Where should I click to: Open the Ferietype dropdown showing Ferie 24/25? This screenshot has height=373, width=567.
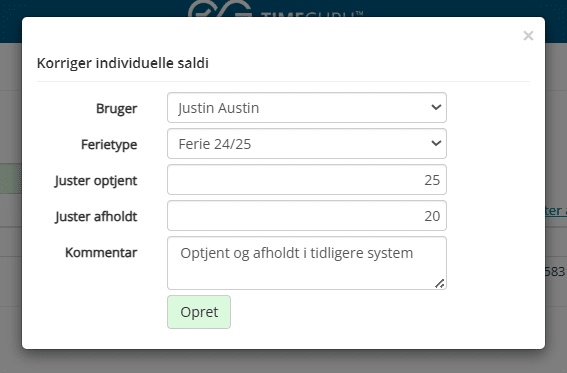(307, 143)
